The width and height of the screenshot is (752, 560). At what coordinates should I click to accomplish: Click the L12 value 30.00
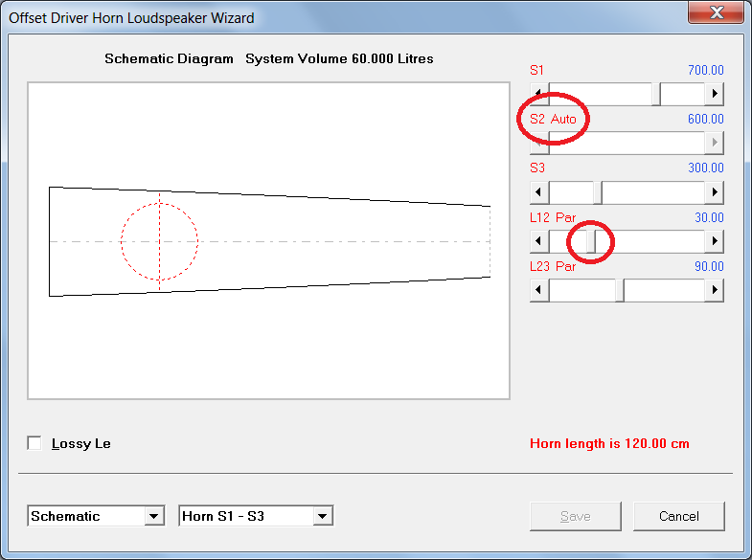pyautogui.click(x=709, y=217)
